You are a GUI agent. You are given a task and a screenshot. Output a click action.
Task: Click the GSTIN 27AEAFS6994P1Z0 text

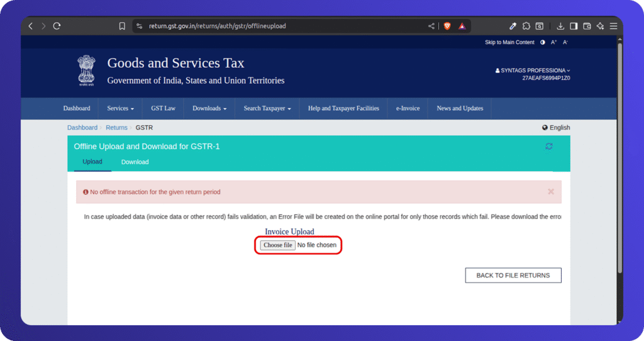(x=546, y=78)
